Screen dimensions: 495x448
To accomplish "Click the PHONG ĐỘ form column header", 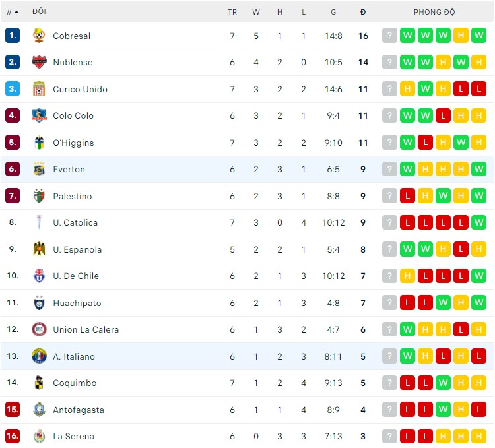I will [434, 12].
